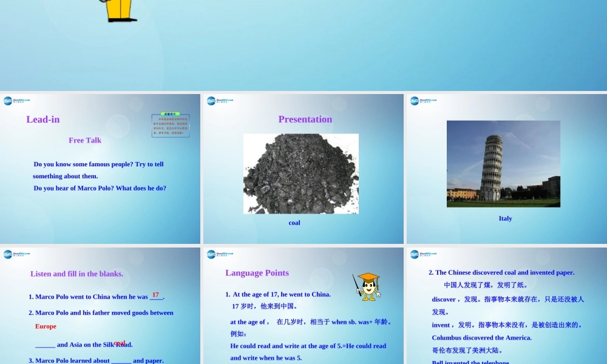Click the DearEDU logo on the Italy slide
Viewport: 607px width, 364px height.
pyautogui.click(x=422, y=102)
